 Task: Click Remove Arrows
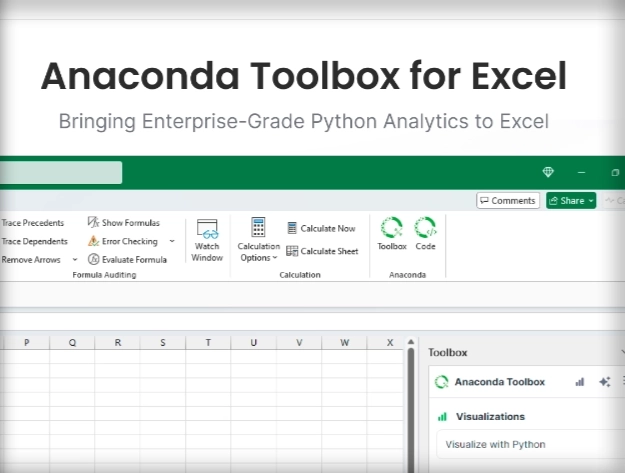coord(31,260)
